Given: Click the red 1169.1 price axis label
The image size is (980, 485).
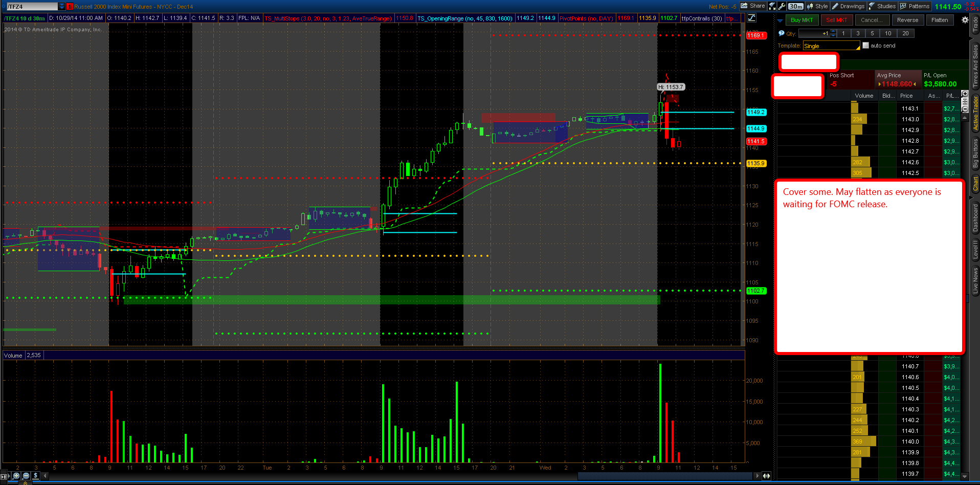Looking at the screenshot, I should [756, 35].
